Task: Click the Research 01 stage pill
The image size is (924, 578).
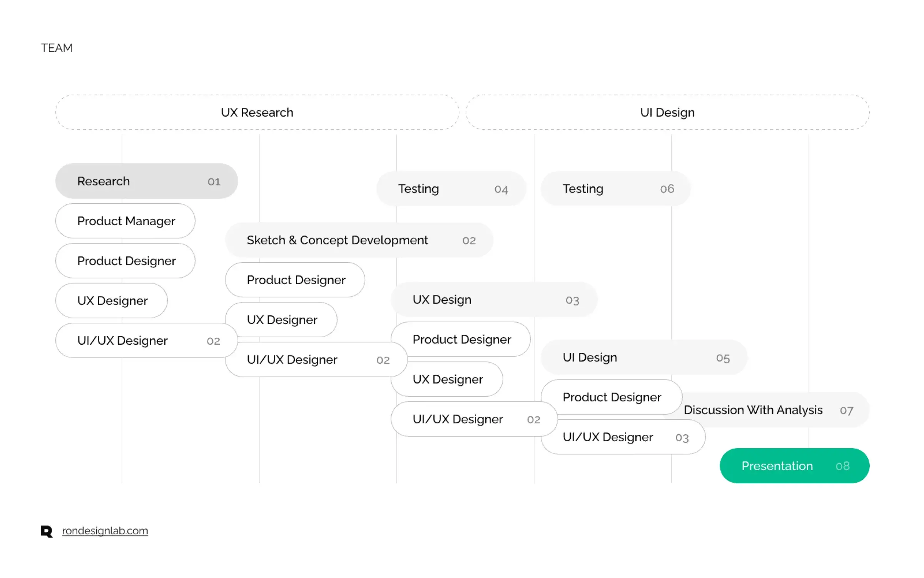Action: [147, 181]
